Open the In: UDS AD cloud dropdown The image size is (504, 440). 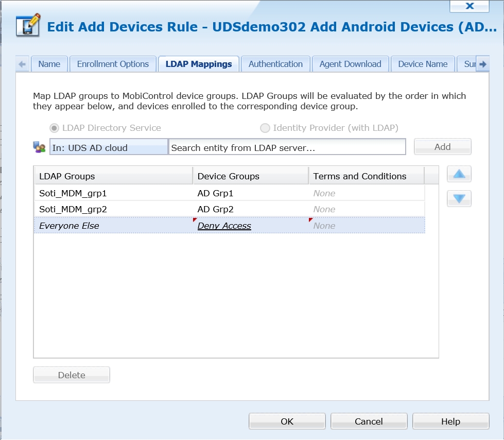click(109, 147)
